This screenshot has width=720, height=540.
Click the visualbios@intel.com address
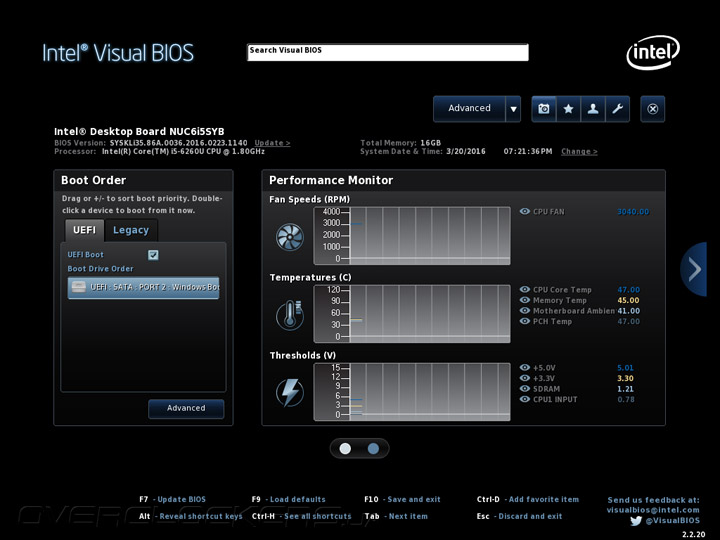(653, 510)
